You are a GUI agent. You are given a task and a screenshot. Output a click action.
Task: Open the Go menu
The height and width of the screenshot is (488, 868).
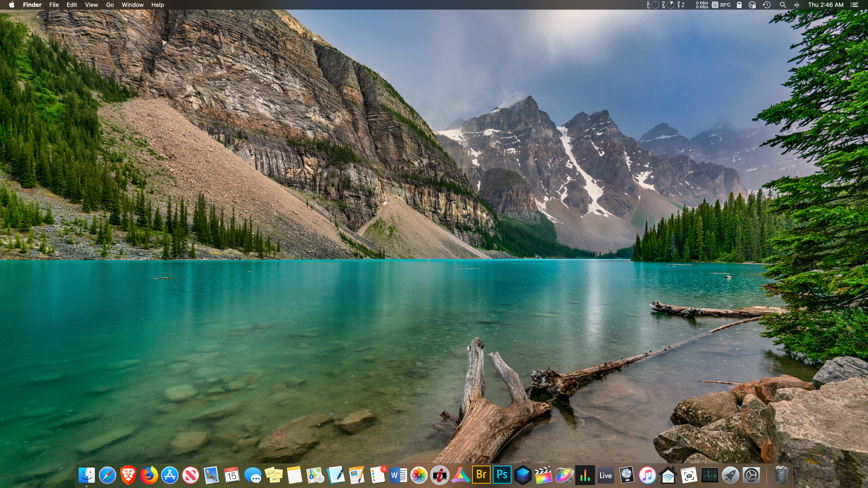pyautogui.click(x=110, y=5)
